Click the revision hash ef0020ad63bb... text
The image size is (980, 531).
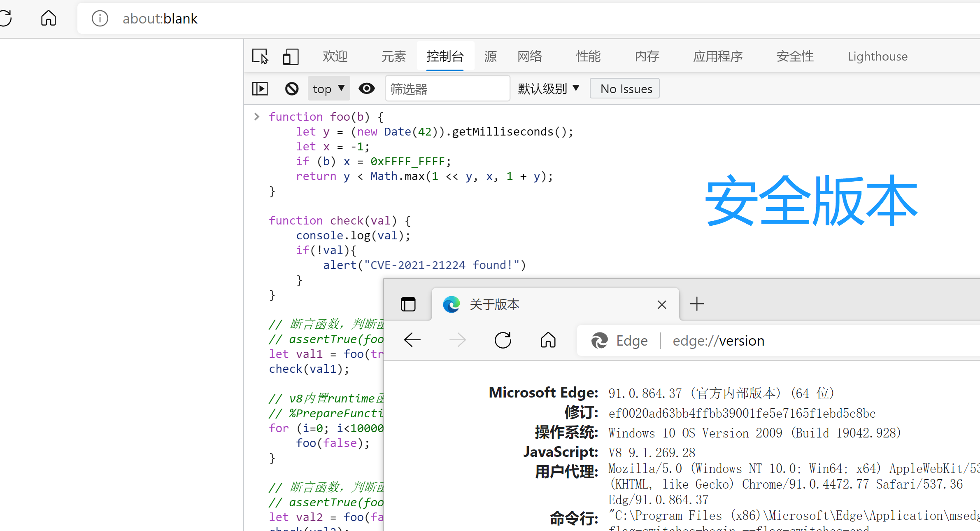[x=742, y=413]
